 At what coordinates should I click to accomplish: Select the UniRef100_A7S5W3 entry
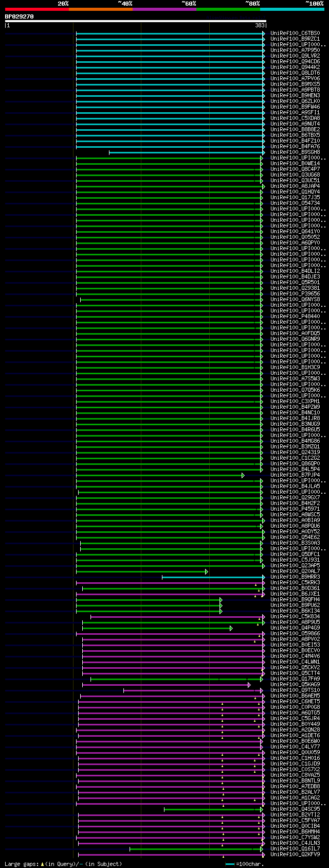pyautogui.click(x=295, y=379)
